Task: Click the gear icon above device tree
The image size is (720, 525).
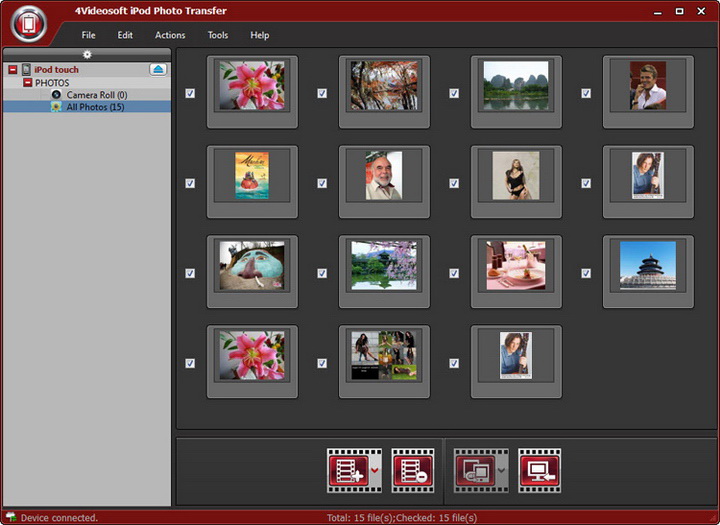Action: coord(87,55)
